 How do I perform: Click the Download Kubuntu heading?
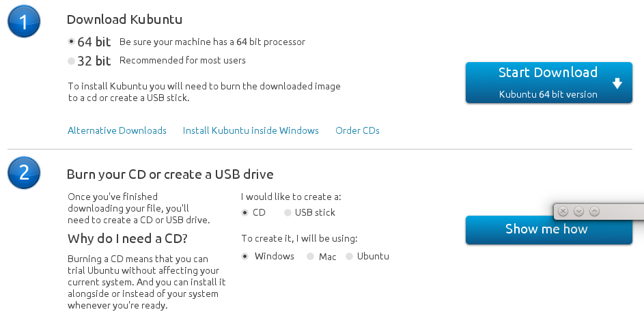[124, 20]
